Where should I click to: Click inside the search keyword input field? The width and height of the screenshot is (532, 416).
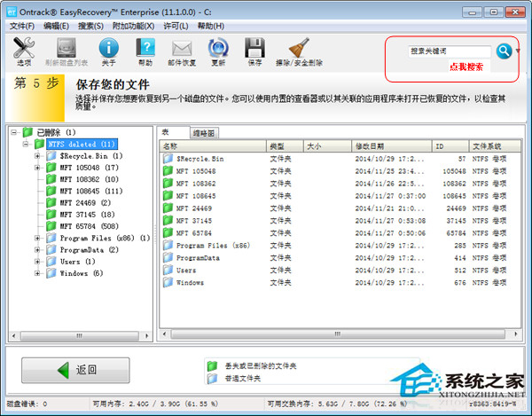click(449, 51)
